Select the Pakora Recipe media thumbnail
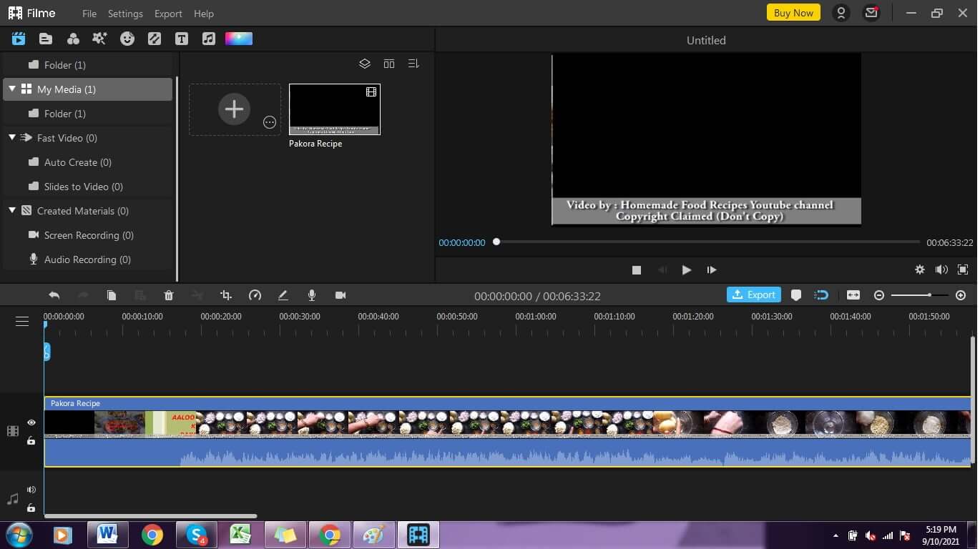The image size is (980, 549). coord(335,109)
